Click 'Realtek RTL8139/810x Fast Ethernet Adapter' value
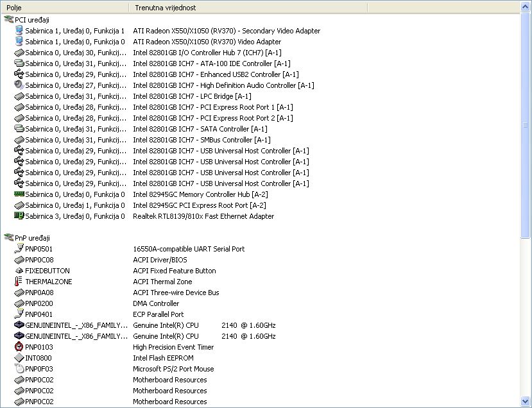The height and width of the screenshot is (408, 532). click(x=203, y=216)
